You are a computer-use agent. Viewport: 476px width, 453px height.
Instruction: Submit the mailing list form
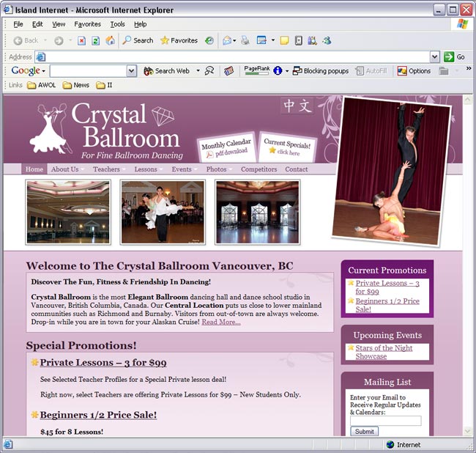pos(364,432)
